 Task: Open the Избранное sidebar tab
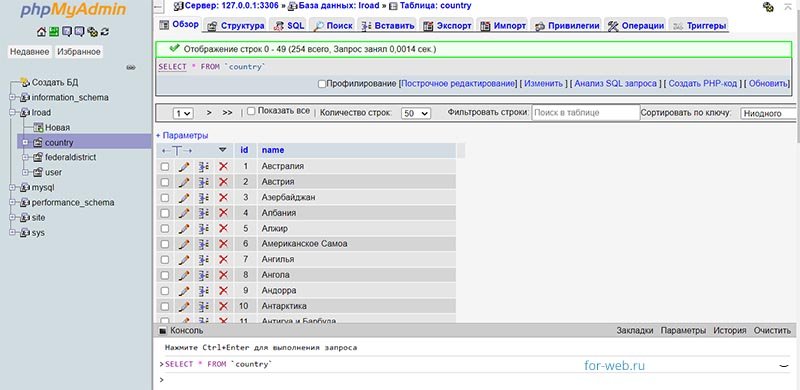coord(79,52)
